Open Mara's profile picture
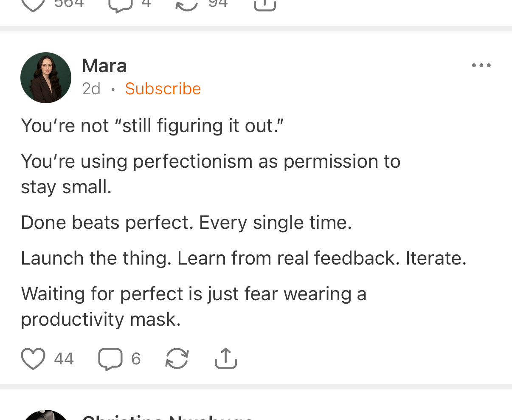Screen dimensions: 512x420 (46, 78)
